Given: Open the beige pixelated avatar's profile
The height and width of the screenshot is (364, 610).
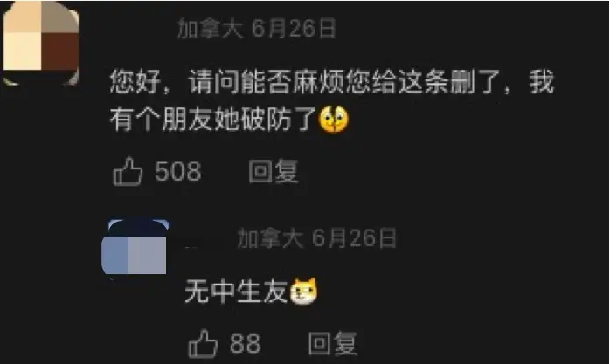Looking at the screenshot, I should 41,43.
